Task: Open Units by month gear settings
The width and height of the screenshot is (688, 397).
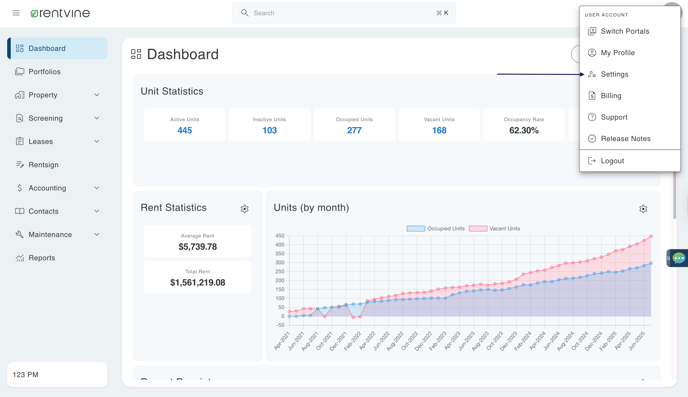Action: click(x=643, y=209)
